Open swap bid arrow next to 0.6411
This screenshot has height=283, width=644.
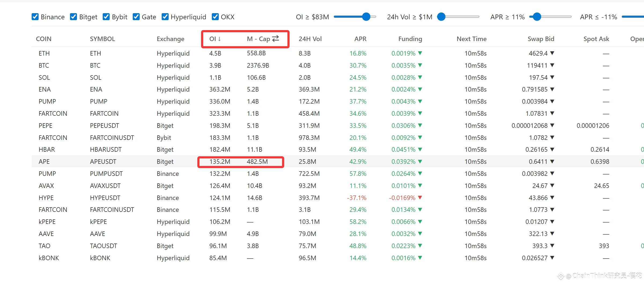coord(552,161)
